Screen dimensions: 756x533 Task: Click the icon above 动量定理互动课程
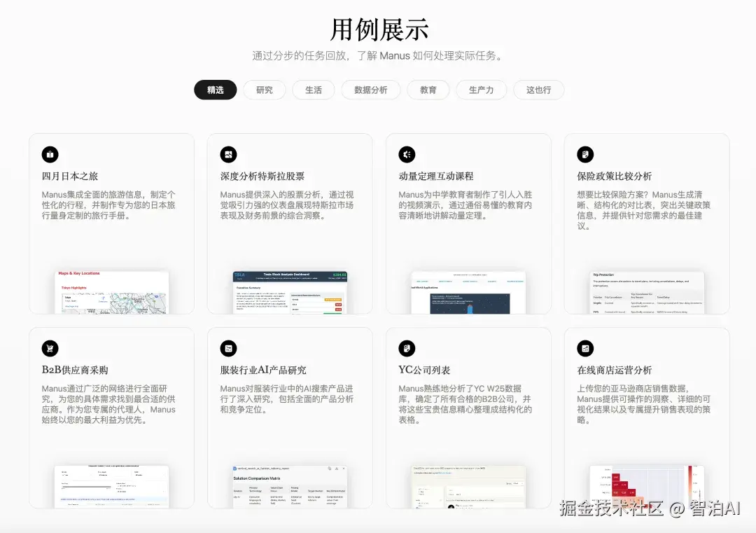click(407, 154)
